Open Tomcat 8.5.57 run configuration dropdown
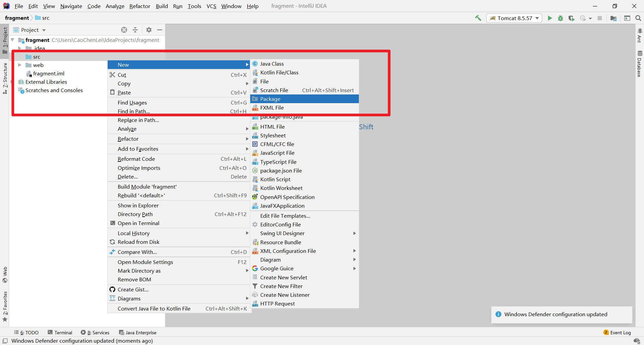Viewport: 644px width, 345px height. (514, 18)
